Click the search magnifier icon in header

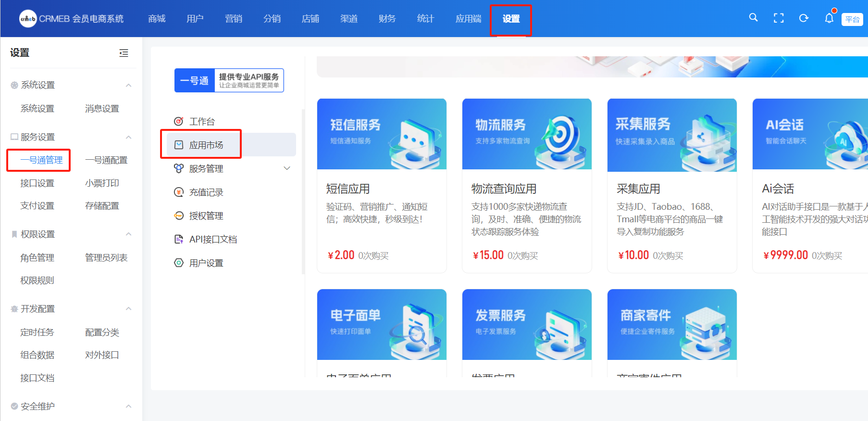coord(753,18)
